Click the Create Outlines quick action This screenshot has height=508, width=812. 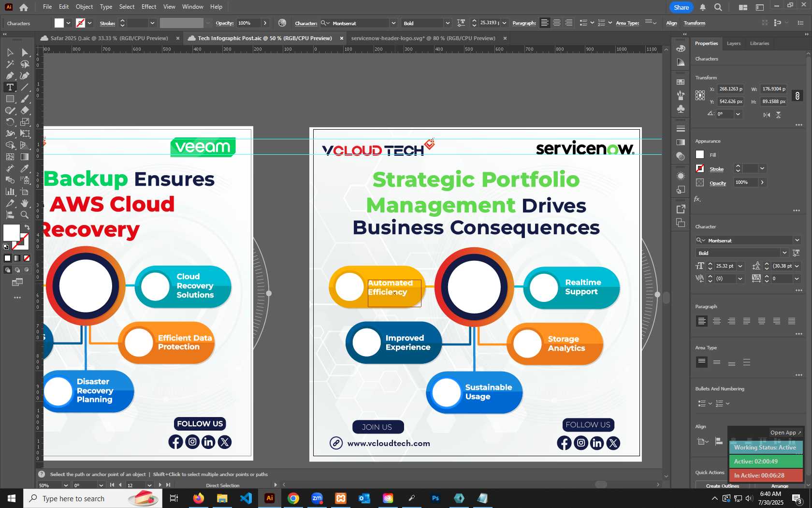(722, 486)
